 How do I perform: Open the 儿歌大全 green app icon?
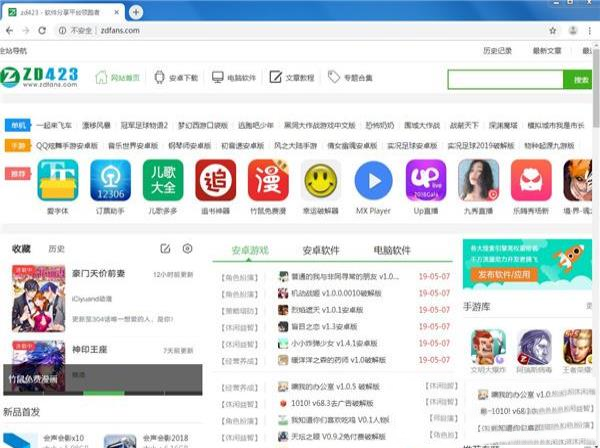click(163, 180)
